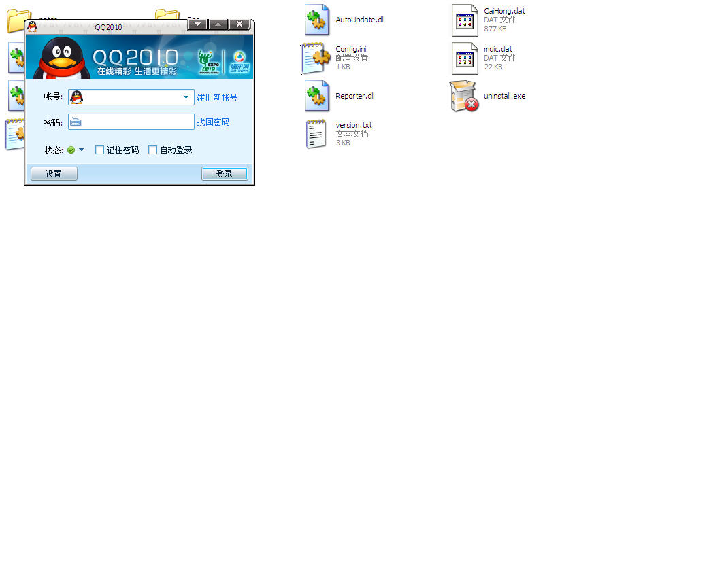The width and height of the screenshot is (728, 586).
Task: Click the 登录 login button
Action: pyautogui.click(x=225, y=173)
